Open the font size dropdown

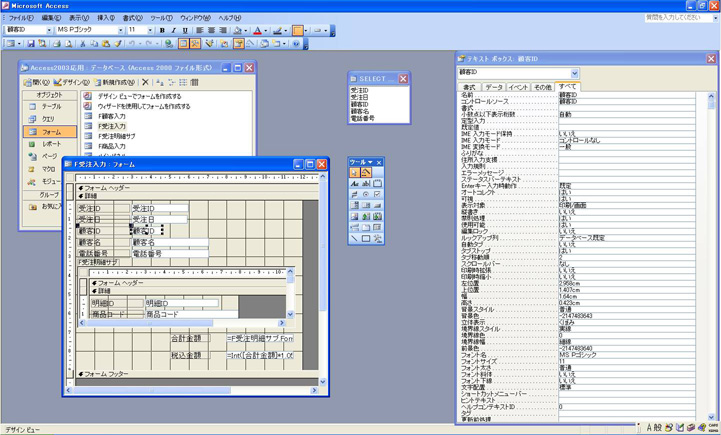150,30
